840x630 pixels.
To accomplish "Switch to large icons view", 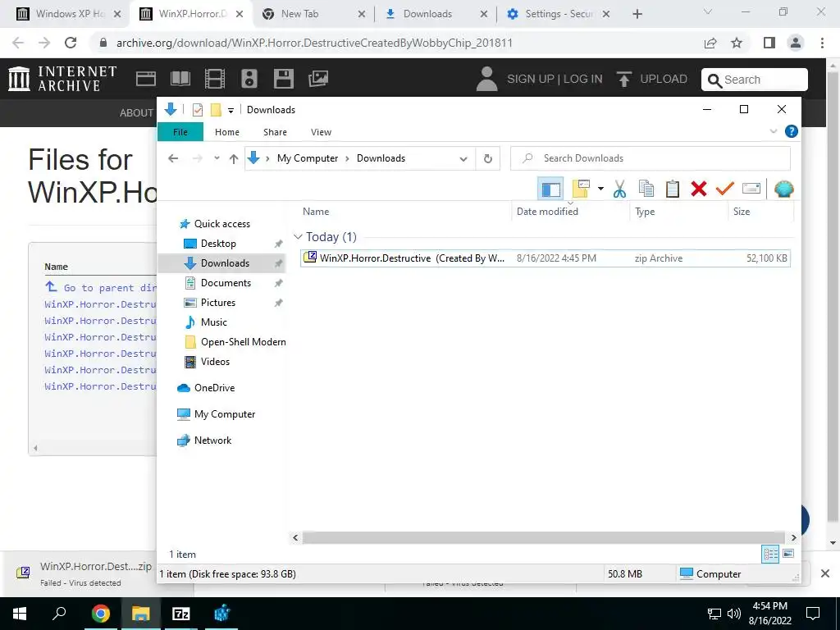I will pos(788,554).
